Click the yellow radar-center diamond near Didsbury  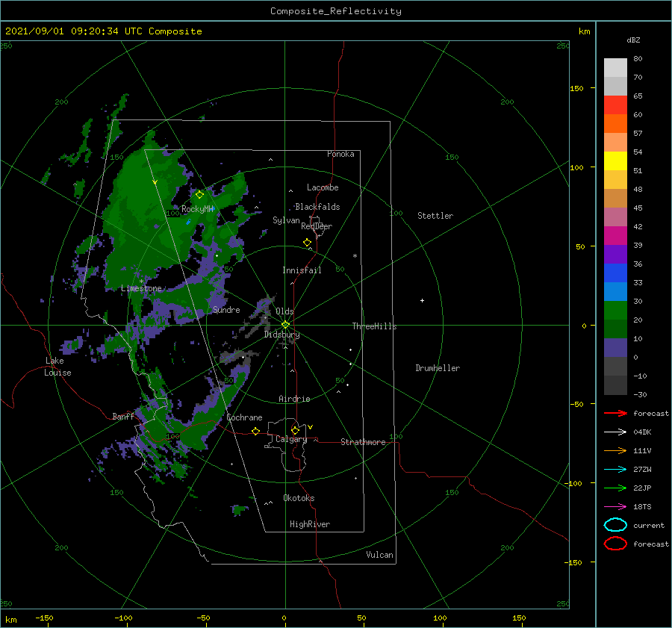pos(285,325)
